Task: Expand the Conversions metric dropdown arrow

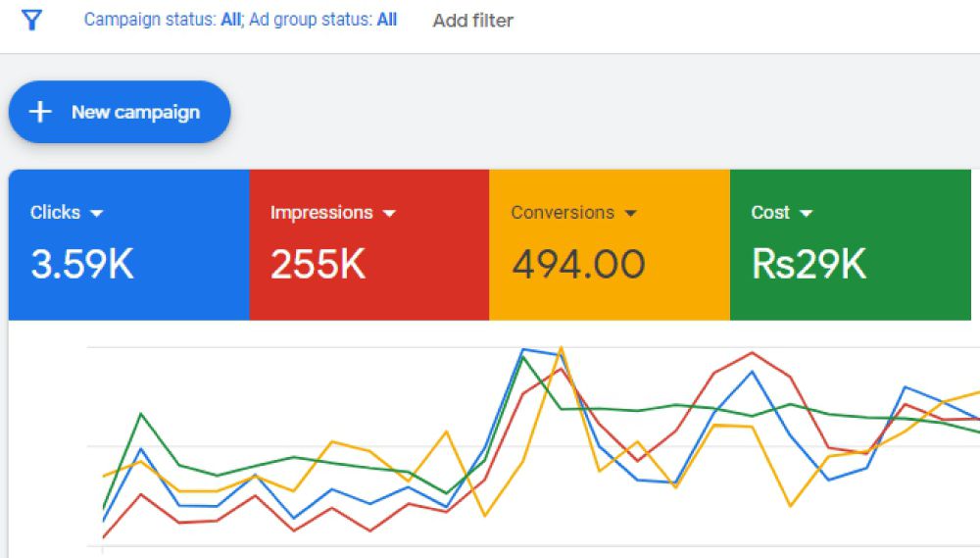Action: tap(630, 214)
